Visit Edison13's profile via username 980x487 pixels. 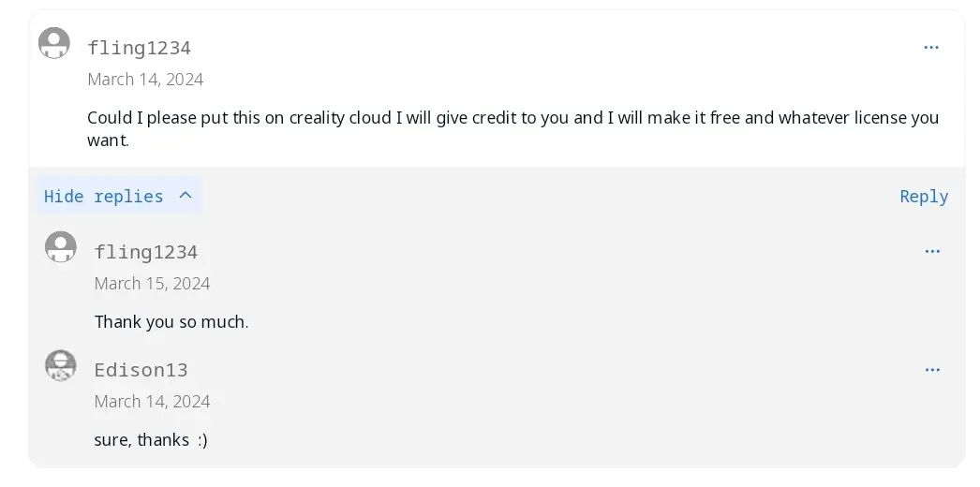point(141,370)
